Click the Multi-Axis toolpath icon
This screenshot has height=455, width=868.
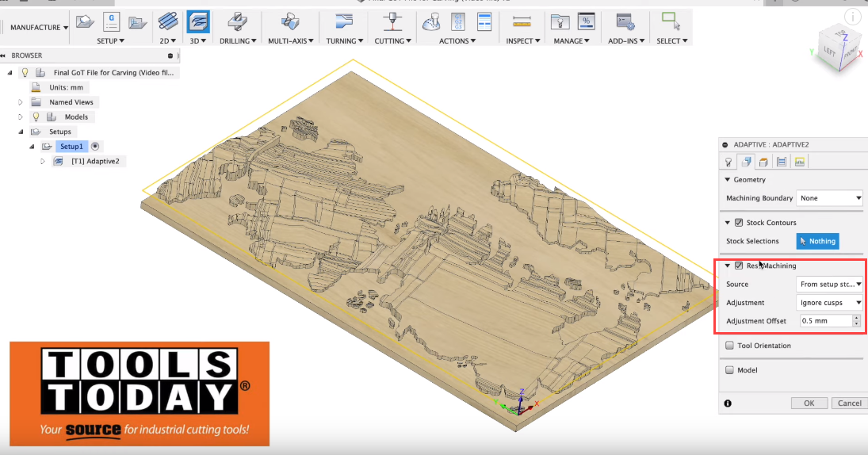290,22
